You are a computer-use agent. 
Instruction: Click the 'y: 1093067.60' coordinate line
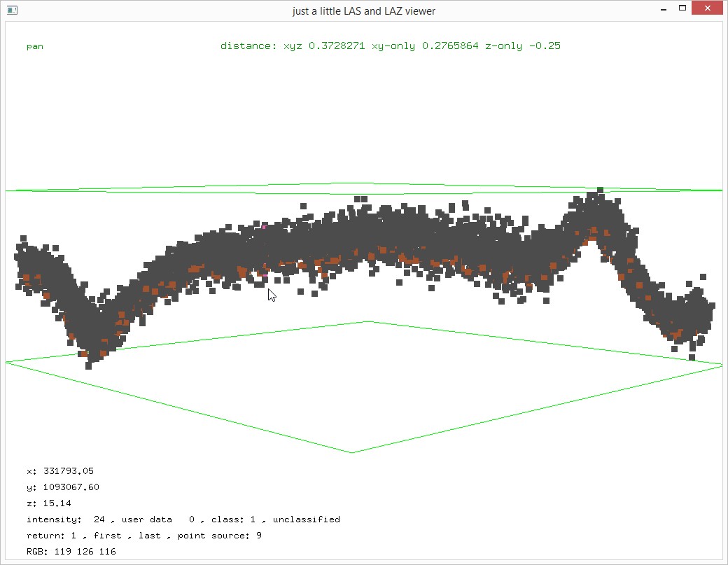tap(63, 487)
